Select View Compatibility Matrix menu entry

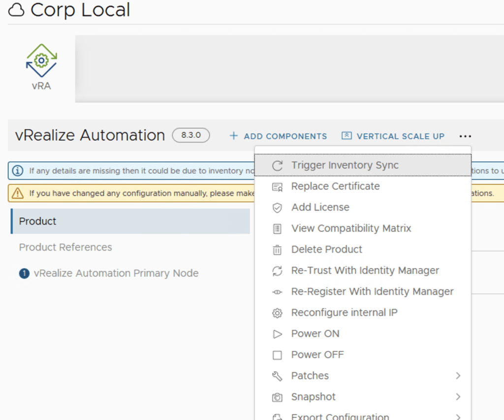coord(351,228)
